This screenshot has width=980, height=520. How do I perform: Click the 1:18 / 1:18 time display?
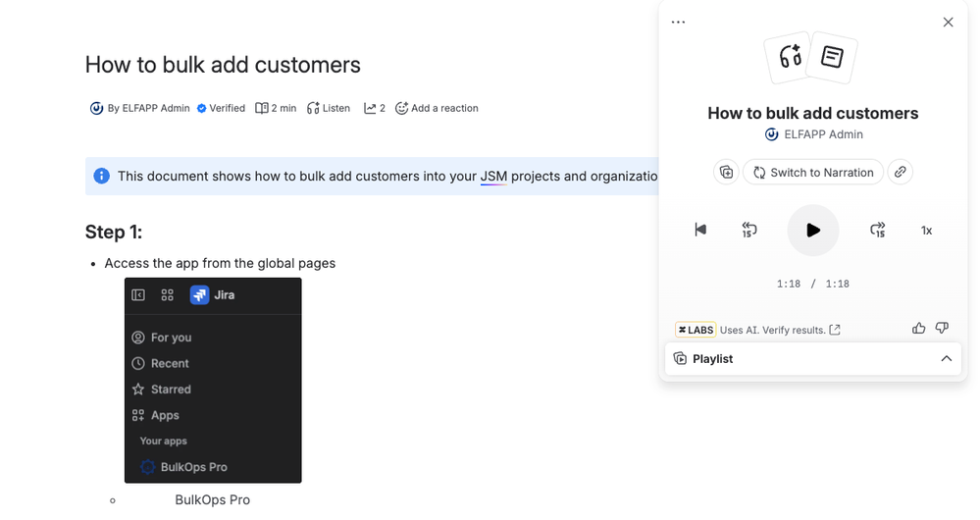[x=813, y=284]
